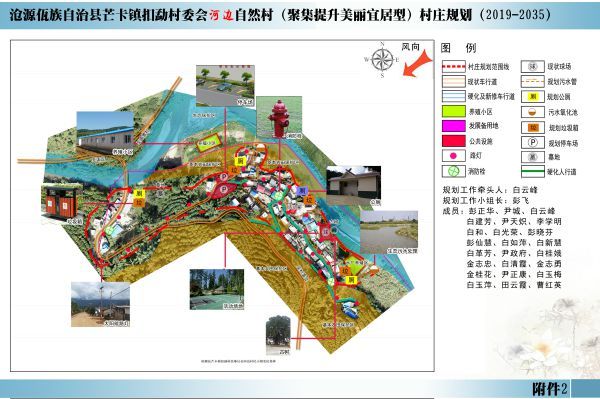Viewport: 600px width, 399px height.
Task: Click the red wind direction arrow
Action: point(417,64)
